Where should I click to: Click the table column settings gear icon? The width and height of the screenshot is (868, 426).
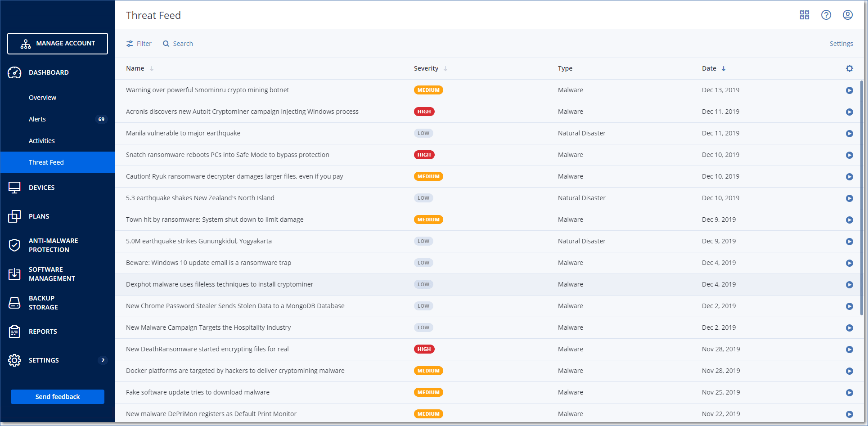[x=849, y=68]
